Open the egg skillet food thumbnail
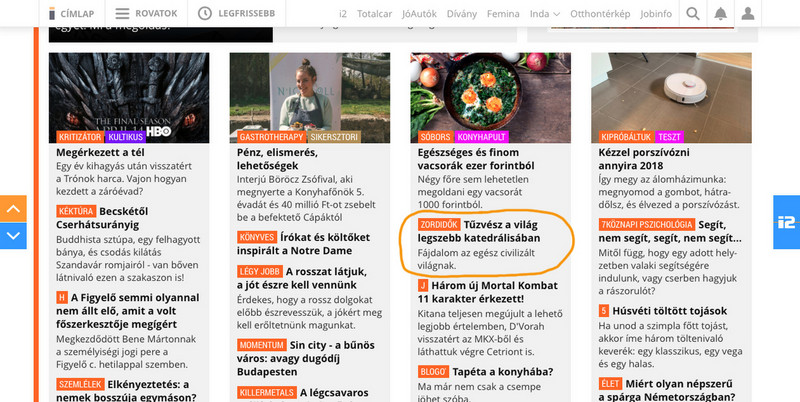This screenshot has height=402, width=800. [x=491, y=97]
